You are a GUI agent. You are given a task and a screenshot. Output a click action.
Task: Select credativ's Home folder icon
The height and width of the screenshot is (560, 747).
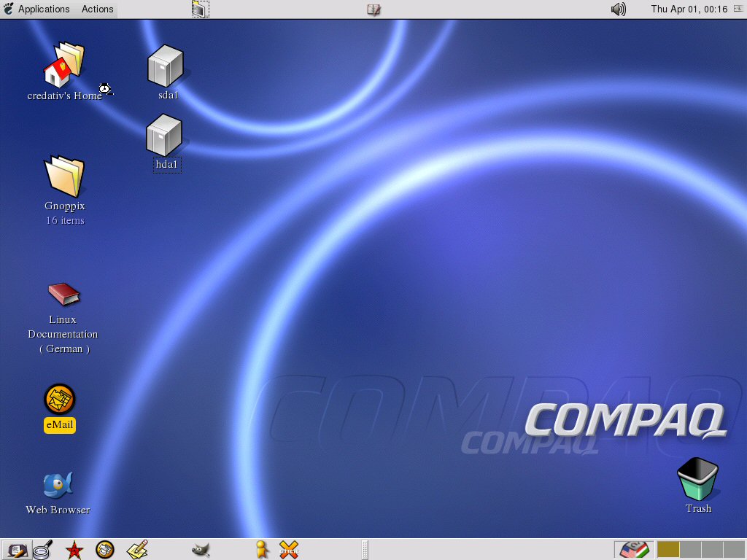pyautogui.click(x=64, y=65)
